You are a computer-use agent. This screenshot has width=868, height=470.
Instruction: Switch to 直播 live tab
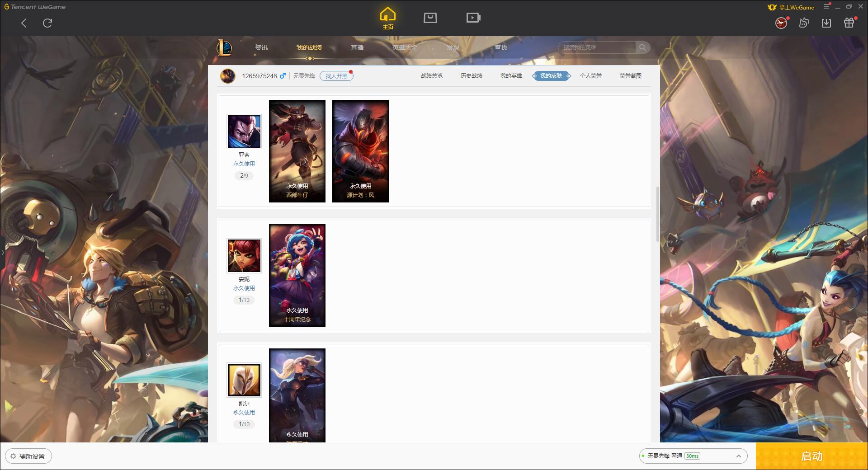tap(357, 47)
